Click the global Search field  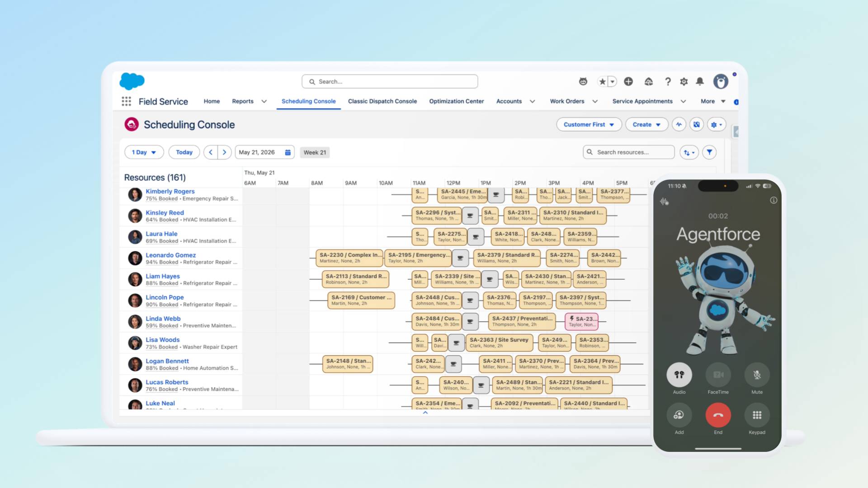coord(390,81)
